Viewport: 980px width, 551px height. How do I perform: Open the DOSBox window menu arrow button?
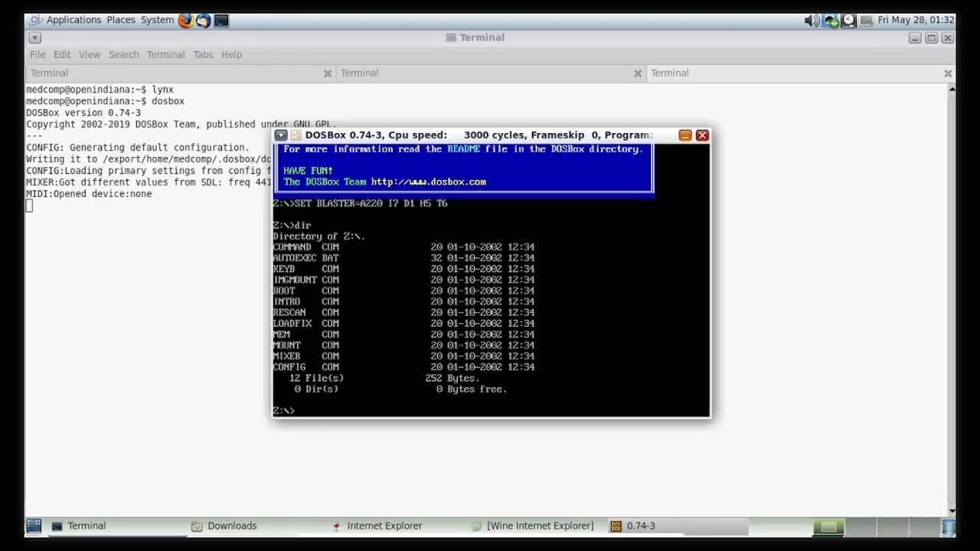(x=281, y=135)
